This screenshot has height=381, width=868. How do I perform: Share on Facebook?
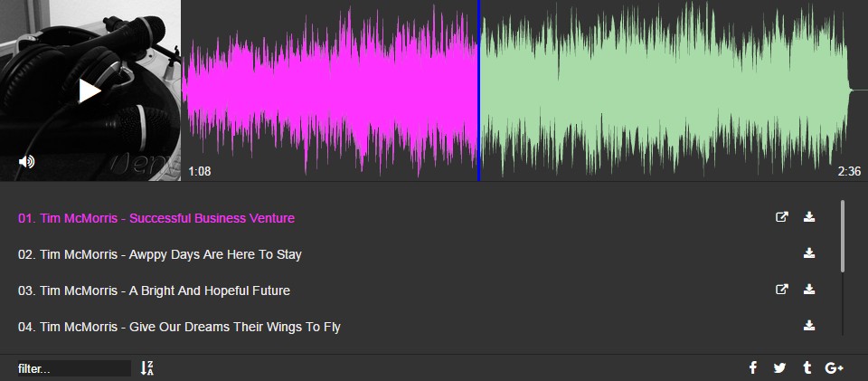752,367
